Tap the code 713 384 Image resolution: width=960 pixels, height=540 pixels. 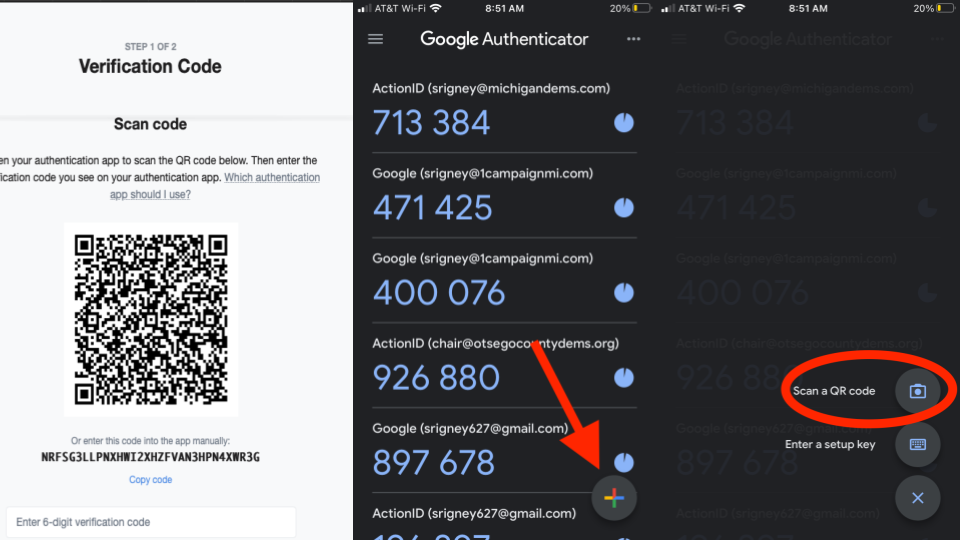tap(431, 123)
